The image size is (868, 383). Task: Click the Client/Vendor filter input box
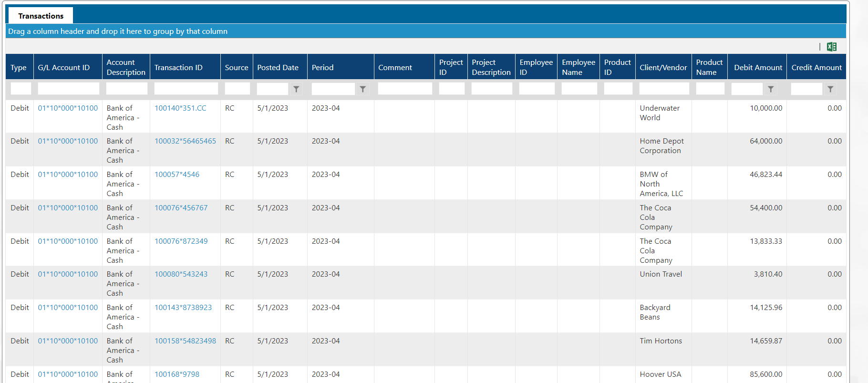click(664, 89)
